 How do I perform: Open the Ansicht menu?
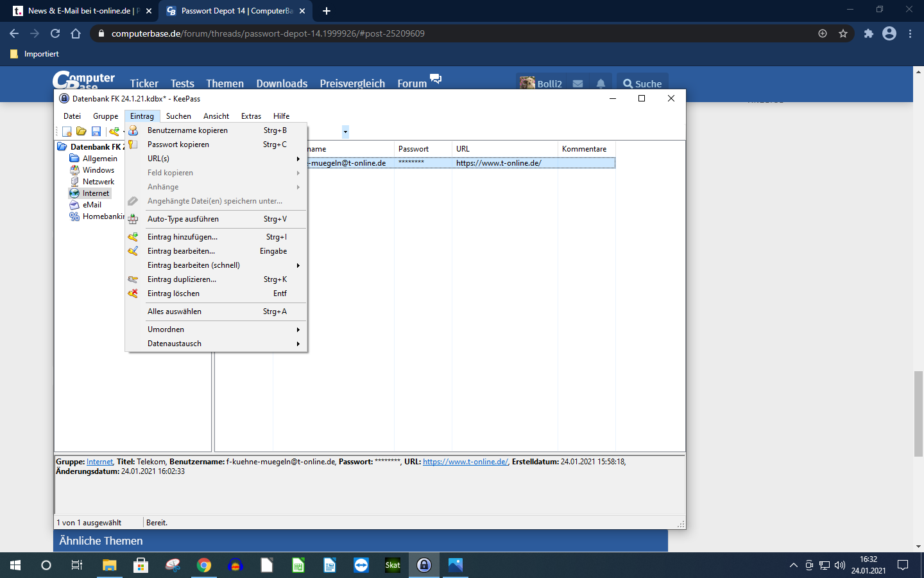coord(216,116)
